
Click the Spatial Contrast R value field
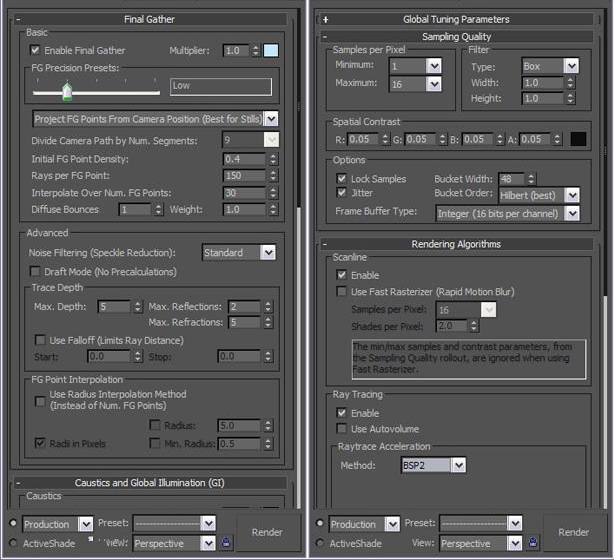click(364, 139)
